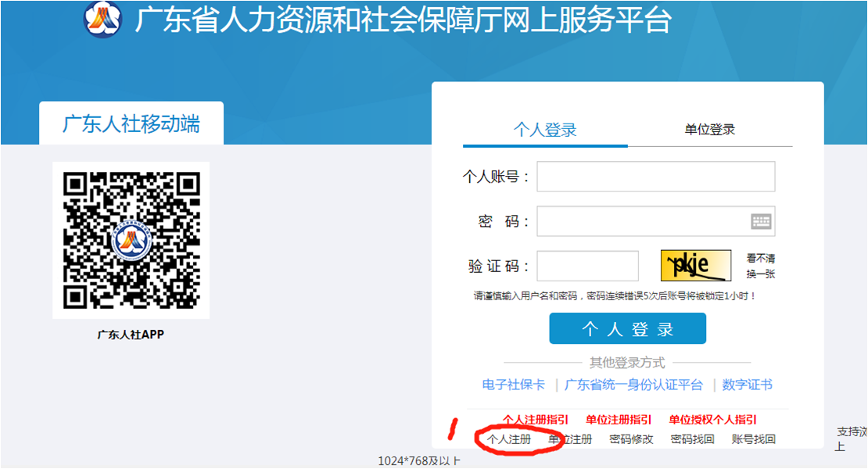Screen dimensions: 868x469
Task: Open 单位授权个人指引 guide link
Action: 712,420
